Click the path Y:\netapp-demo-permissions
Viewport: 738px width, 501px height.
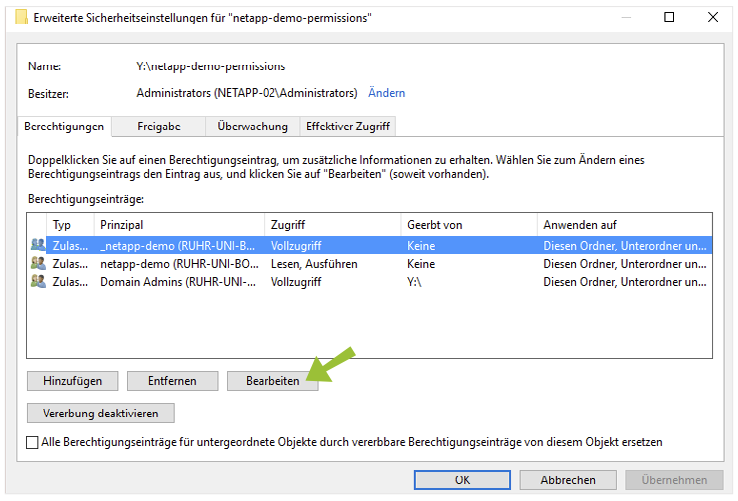click(211, 66)
